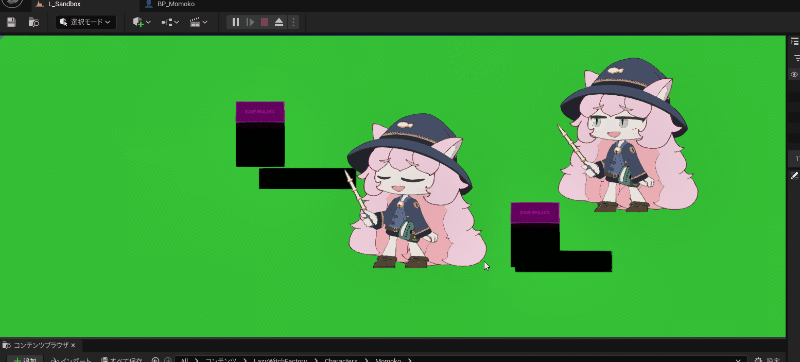The image size is (800, 362).
Task: Click the すべて保存 save all button
Action: click(121, 360)
